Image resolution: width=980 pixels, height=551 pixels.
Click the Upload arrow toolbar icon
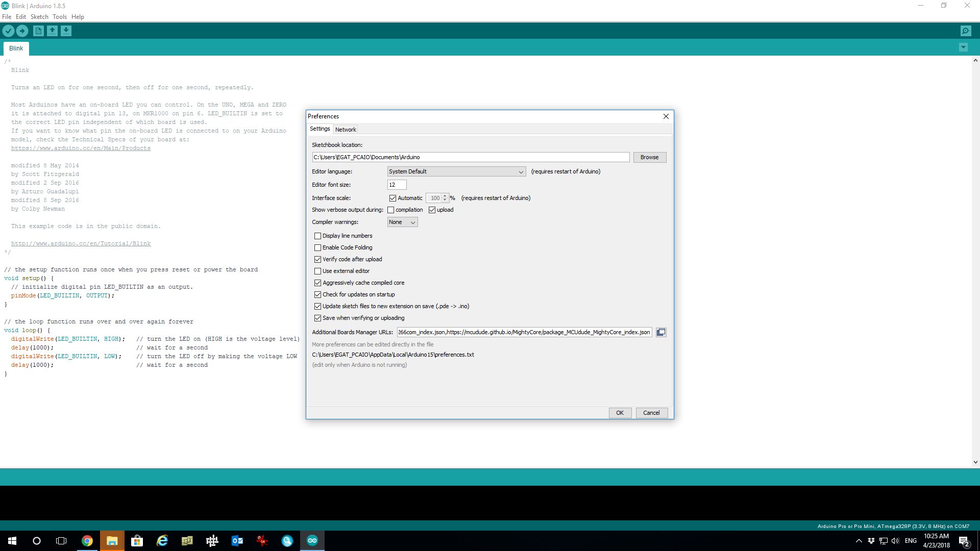[22, 31]
